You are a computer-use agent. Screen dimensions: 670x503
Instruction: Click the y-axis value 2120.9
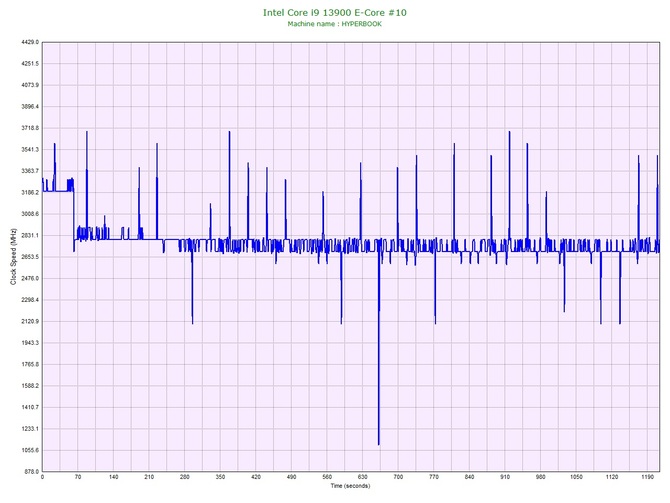[x=30, y=321]
